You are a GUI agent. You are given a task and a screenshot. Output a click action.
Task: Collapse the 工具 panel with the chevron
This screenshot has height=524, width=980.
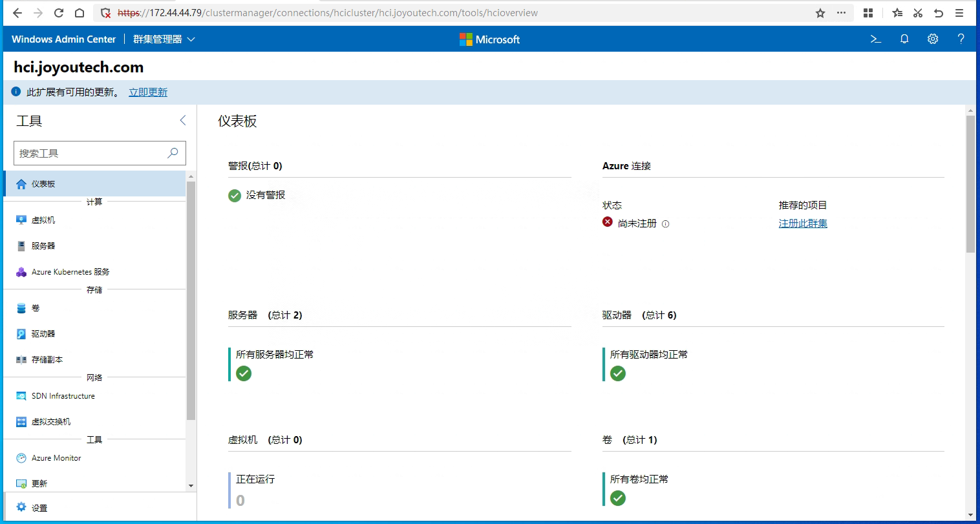point(183,121)
